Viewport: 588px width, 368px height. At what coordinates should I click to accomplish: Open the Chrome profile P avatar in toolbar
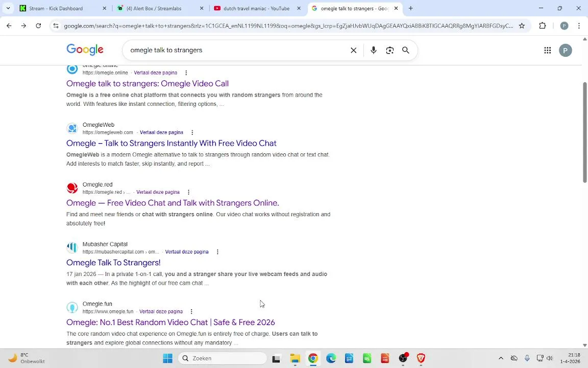(564, 26)
